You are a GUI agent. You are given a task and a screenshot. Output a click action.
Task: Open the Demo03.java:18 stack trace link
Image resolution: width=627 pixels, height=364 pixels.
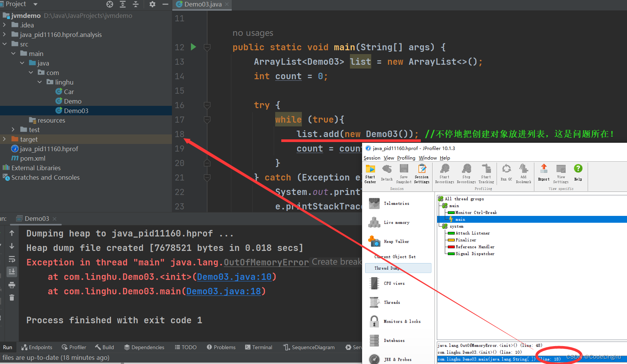click(223, 291)
